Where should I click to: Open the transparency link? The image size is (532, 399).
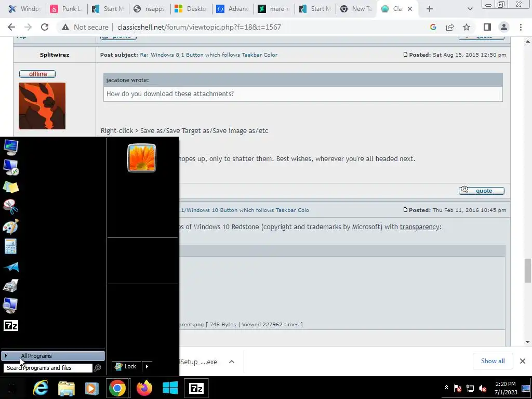[420, 227]
